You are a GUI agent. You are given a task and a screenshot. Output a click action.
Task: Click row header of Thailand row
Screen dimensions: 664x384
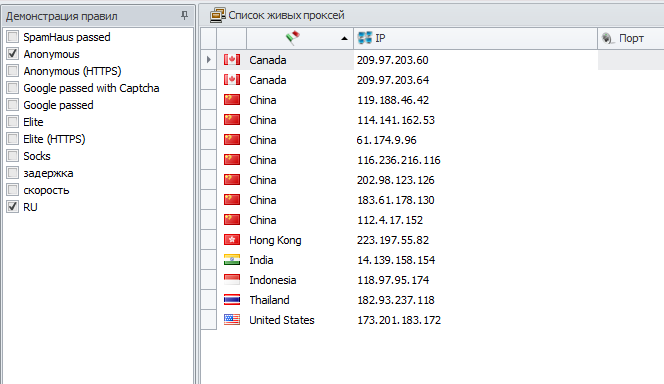pyautogui.click(x=209, y=300)
